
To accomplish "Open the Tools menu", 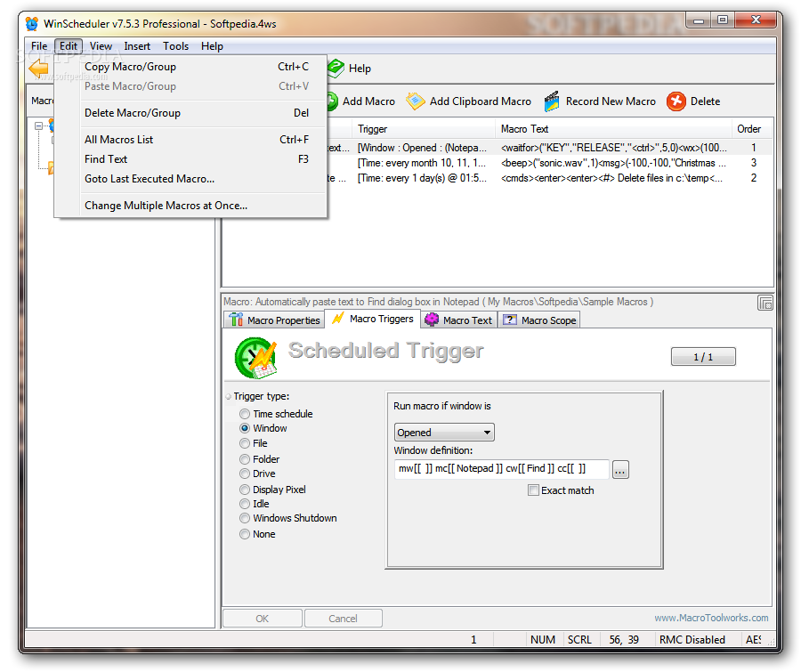I will pyautogui.click(x=175, y=46).
